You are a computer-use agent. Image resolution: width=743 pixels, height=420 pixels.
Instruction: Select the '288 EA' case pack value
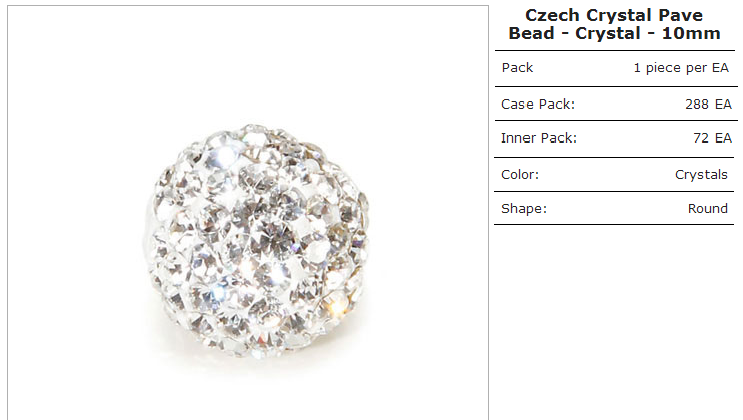(x=708, y=104)
